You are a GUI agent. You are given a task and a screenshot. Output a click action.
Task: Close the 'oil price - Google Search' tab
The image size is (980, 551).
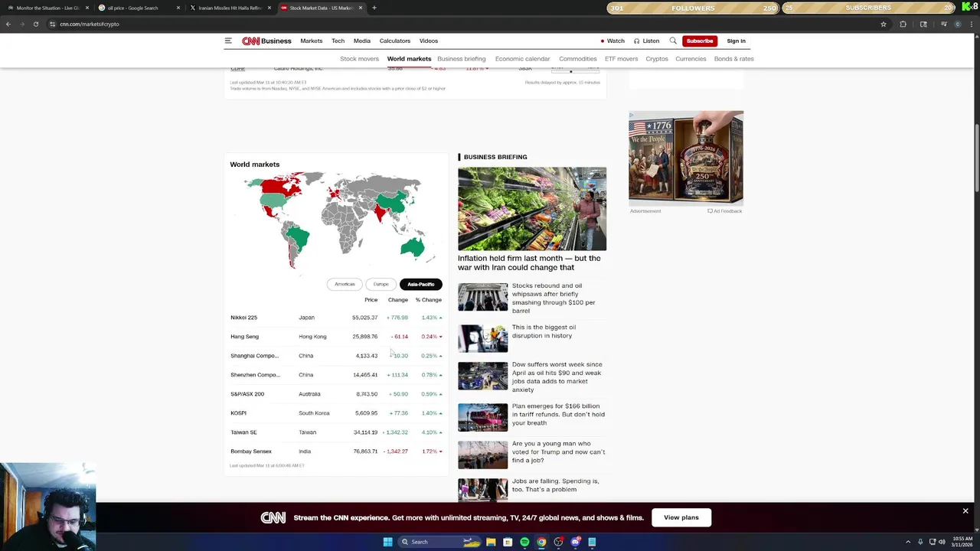point(178,8)
